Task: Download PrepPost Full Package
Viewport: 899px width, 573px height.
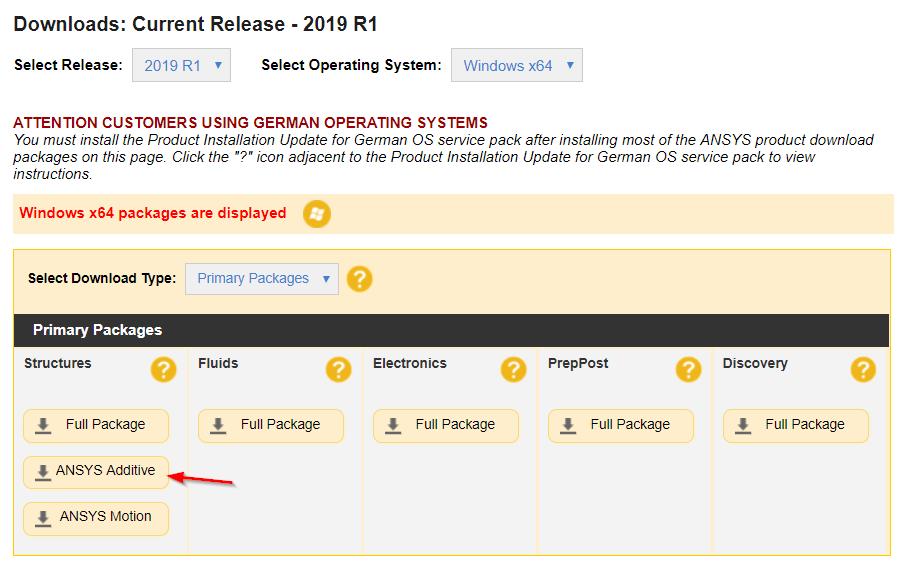Action: (x=620, y=425)
